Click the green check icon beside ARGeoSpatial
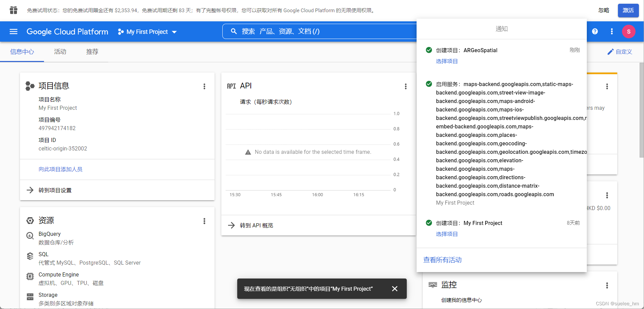The height and width of the screenshot is (309, 644). click(429, 50)
